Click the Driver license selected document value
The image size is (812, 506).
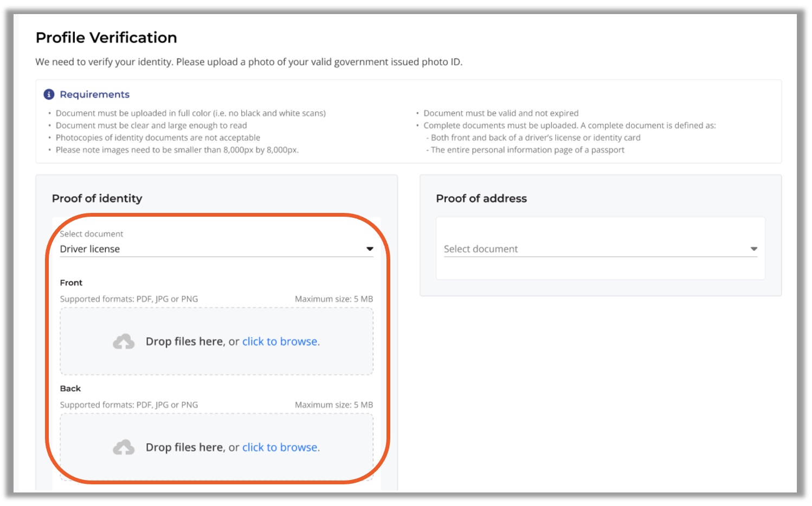(x=90, y=249)
